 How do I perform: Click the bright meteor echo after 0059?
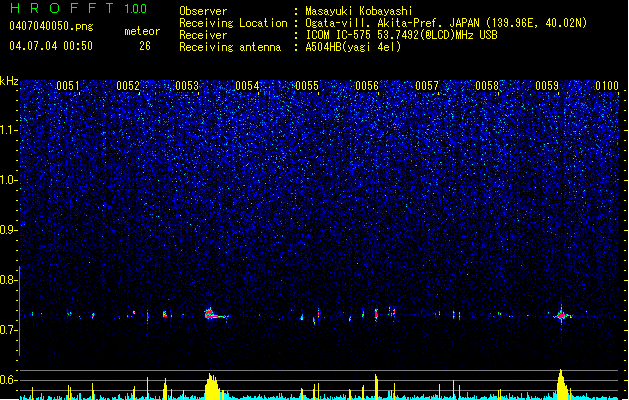click(562, 315)
